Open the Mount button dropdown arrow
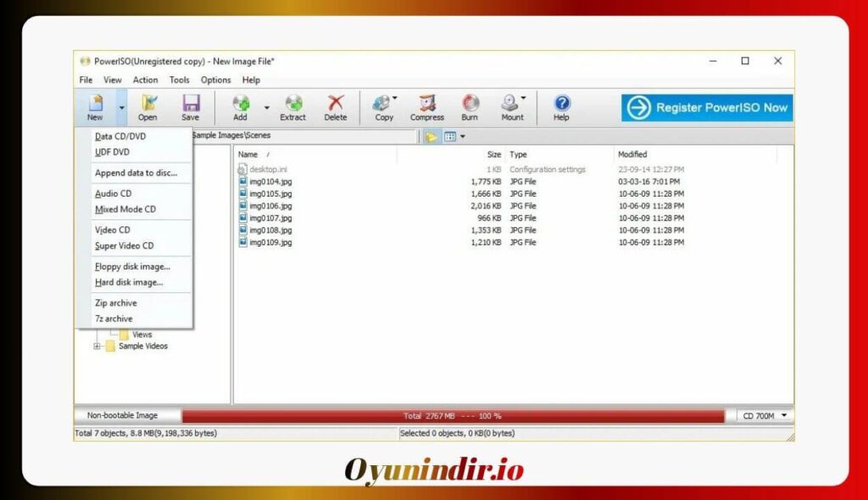 (523, 98)
